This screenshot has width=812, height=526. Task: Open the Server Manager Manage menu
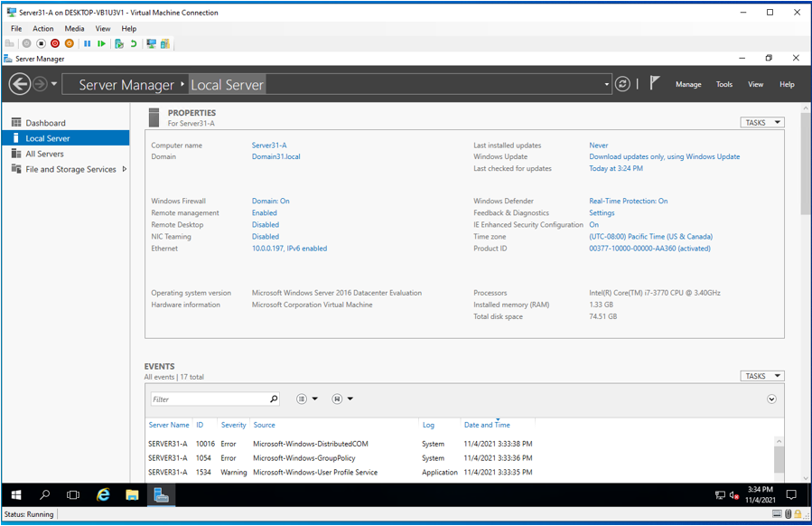point(688,84)
